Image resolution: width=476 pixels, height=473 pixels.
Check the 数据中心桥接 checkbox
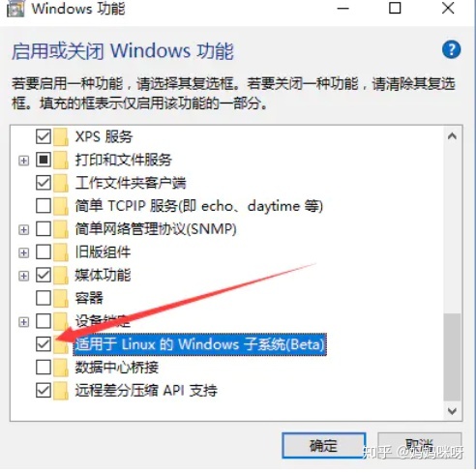(44, 368)
